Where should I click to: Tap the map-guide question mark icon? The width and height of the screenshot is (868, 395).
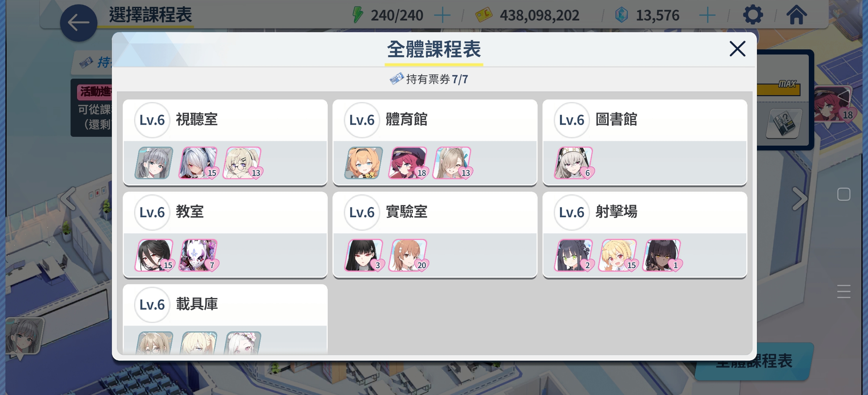(784, 124)
